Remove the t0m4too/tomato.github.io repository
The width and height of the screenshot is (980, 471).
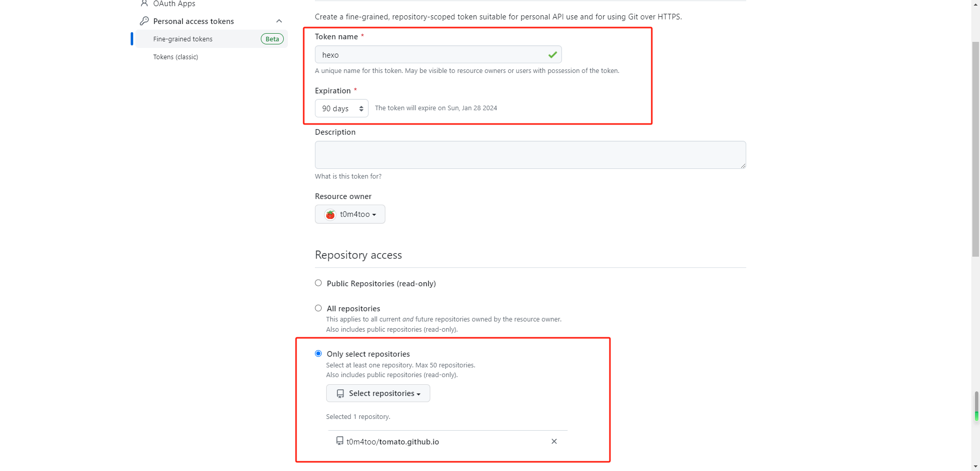[554, 441]
